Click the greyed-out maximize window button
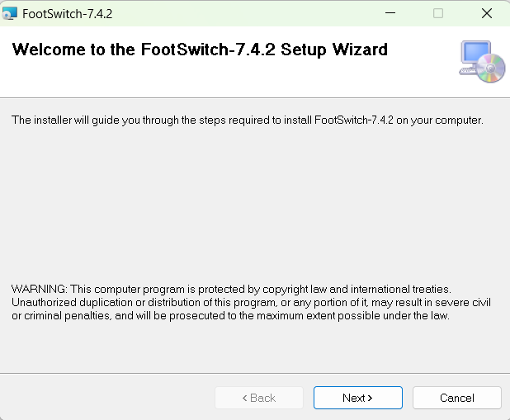Screen dimensions: 510x420 tap(438, 13)
